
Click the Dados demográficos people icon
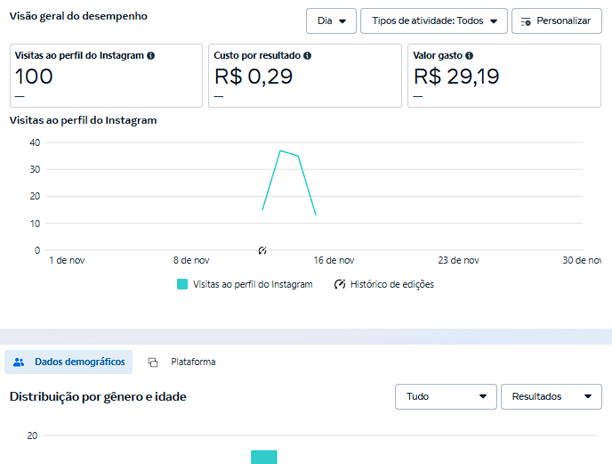click(19, 362)
